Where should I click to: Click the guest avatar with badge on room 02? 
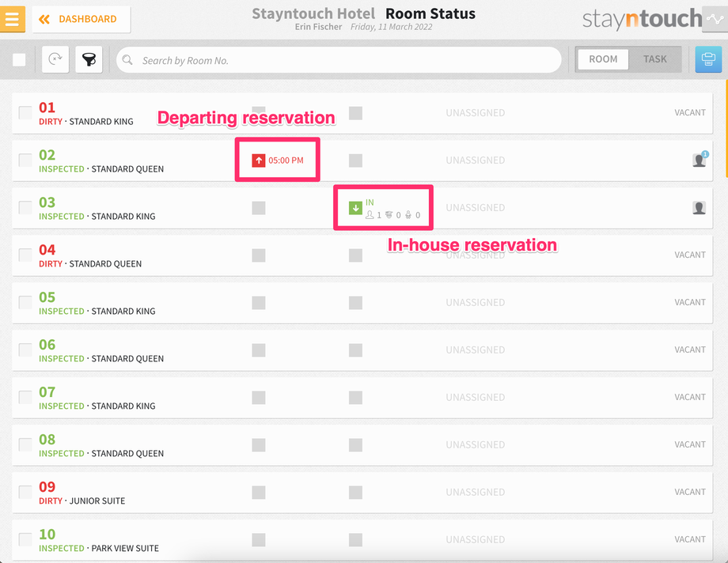point(700,159)
